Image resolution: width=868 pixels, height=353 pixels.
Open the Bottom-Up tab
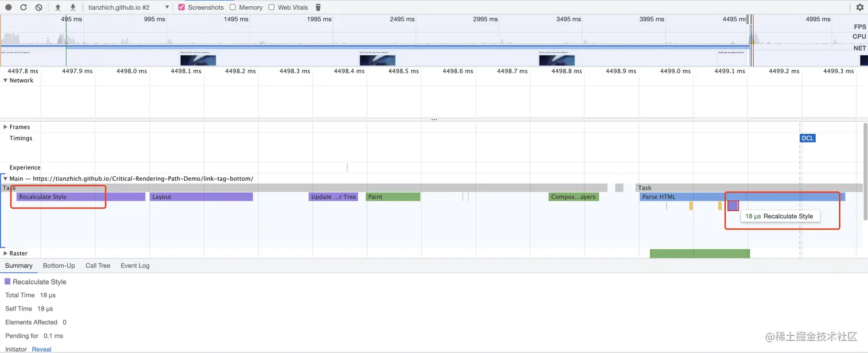59,266
